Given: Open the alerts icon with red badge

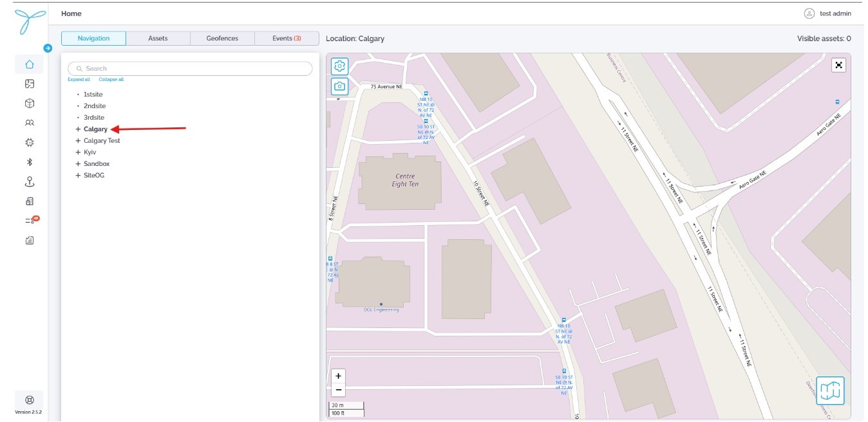Looking at the screenshot, I should pyautogui.click(x=31, y=221).
